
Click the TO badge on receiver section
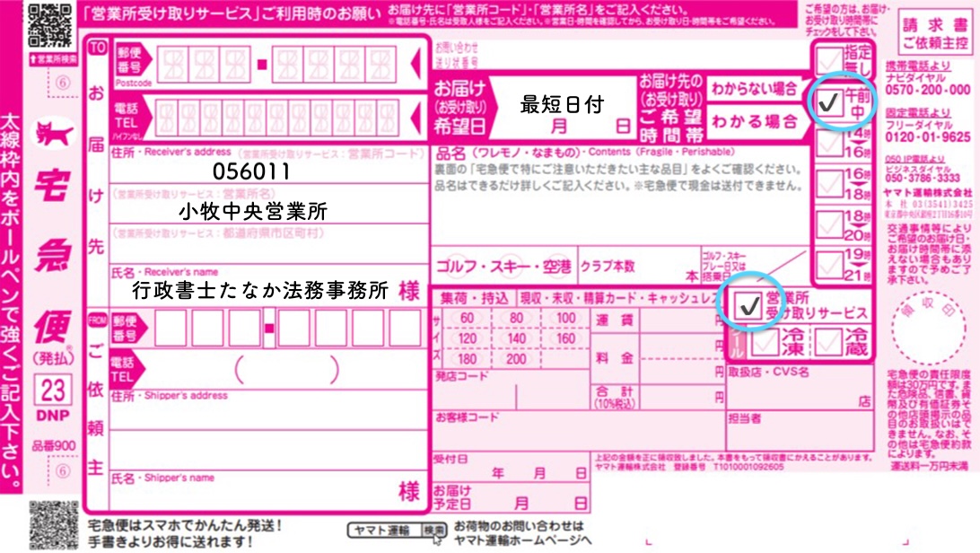click(97, 48)
